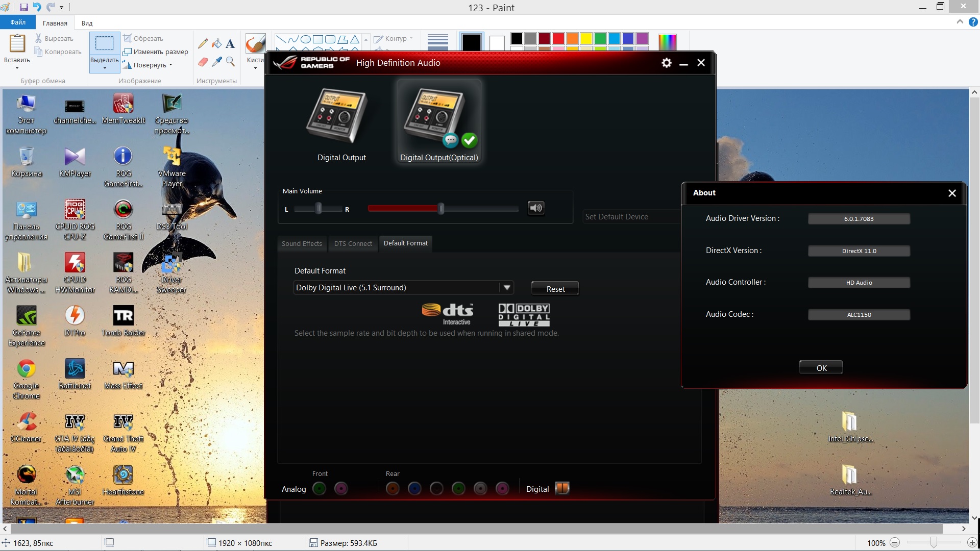Expand the Повернуть rotate dropdown

coord(170,65)
